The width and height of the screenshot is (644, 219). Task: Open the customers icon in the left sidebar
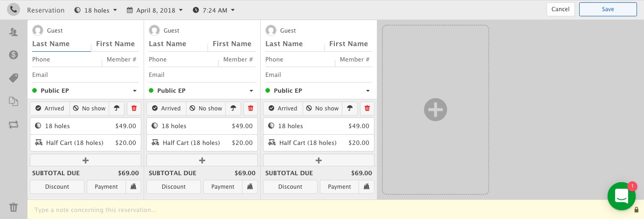click(14, 32)
